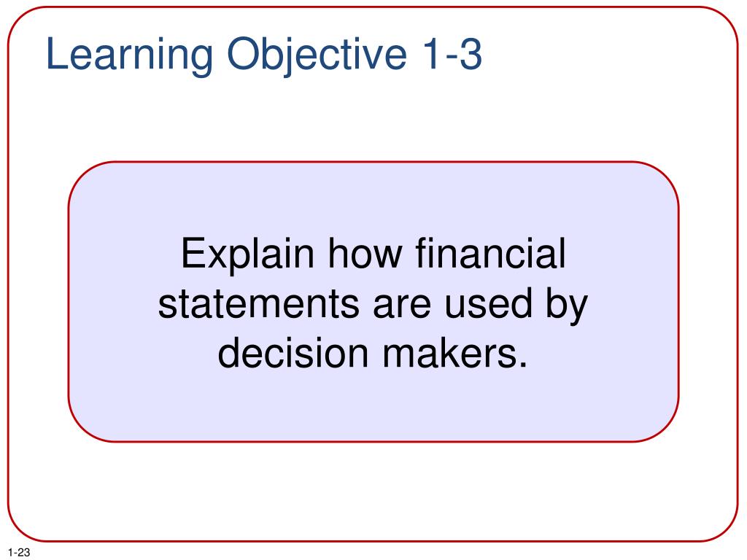This screenshot has height=560, width=747.
Task: Click the word 'makers.' in the last line
Action: click(455, 353)
